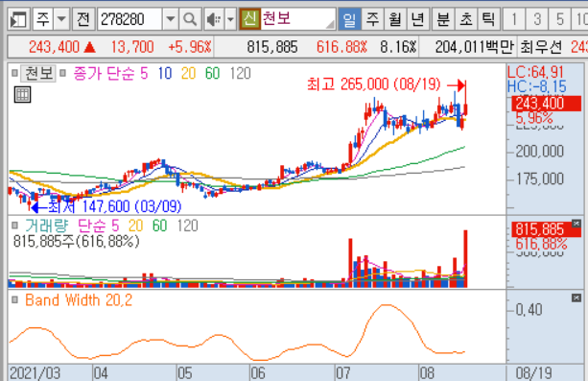
Task: Switch to monthly (월) chart tab
Action: pos(395,19)
